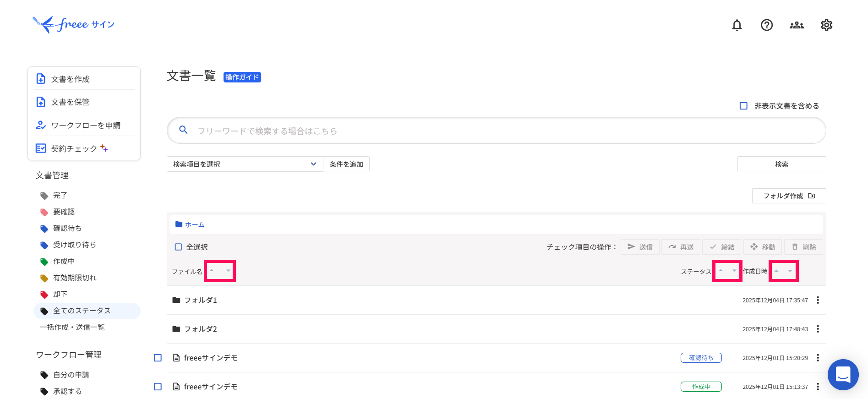Open the 検索項目を選択 dropdown
The height and width of the screenshot is (399, 868).
245,164
